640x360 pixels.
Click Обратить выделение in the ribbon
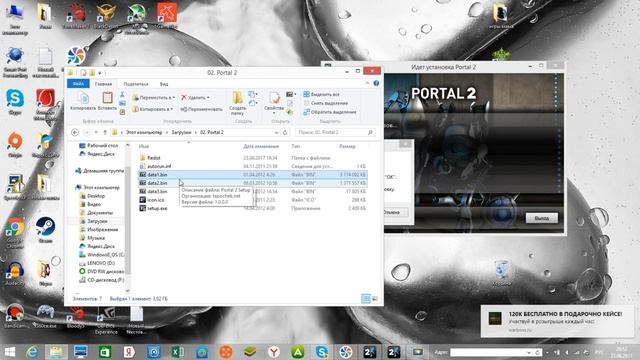(330, 112)
